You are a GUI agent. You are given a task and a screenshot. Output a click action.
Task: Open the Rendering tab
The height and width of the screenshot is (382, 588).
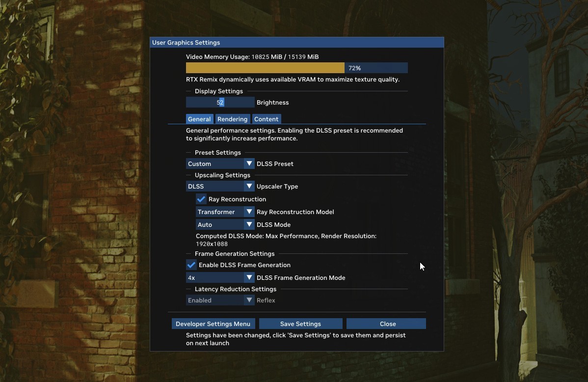click(x=233, y=119)
